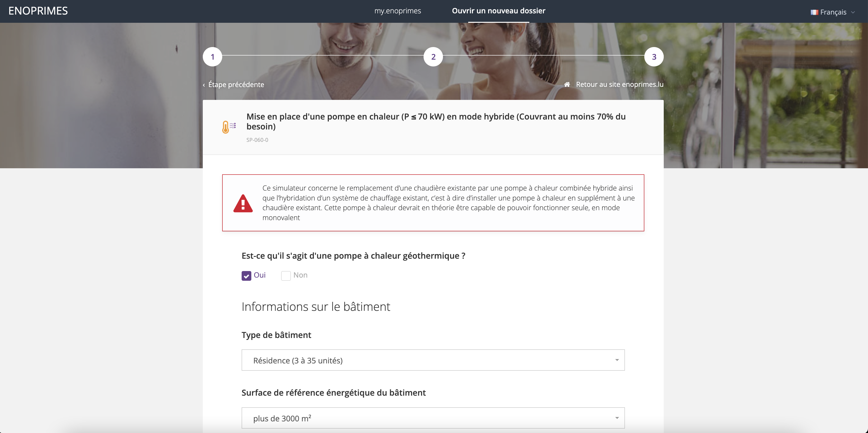Uncheck the Oui checkbox
Viewport: 868px width, 433px height.
tap(246, 276)
